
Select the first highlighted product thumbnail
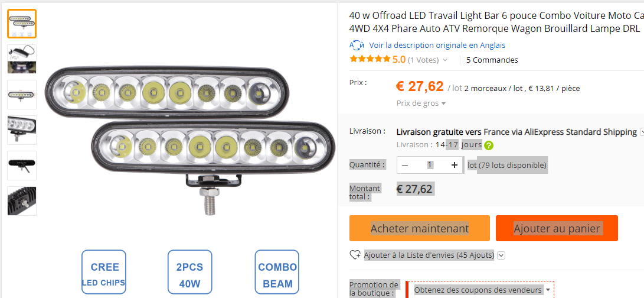coord(22,24)
